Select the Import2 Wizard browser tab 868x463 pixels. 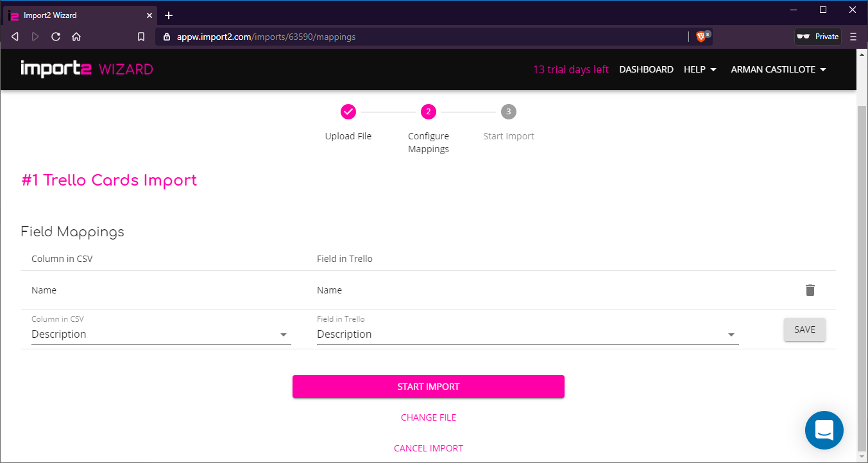pos(81,15)
